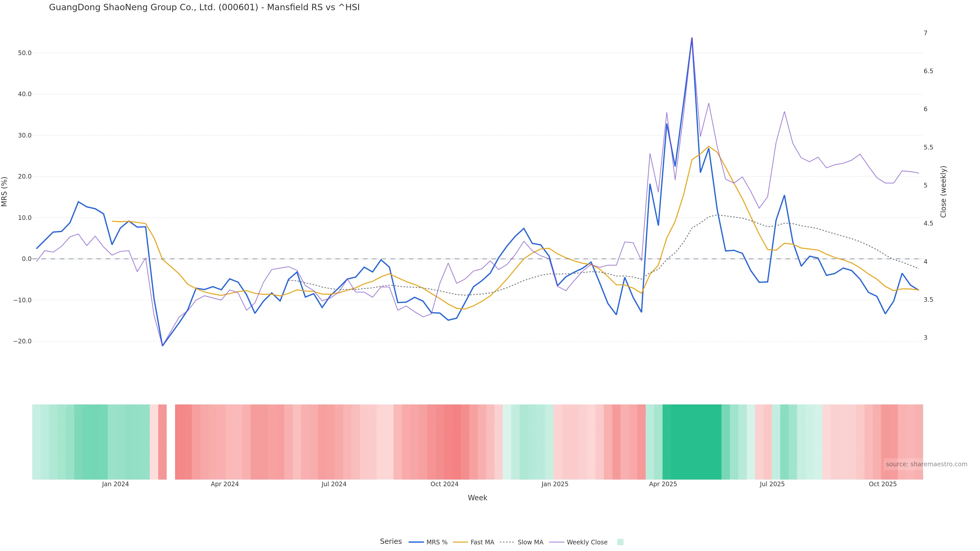
Task: Click the Jul 2025 tick label
Action: [x=772, y=484]
